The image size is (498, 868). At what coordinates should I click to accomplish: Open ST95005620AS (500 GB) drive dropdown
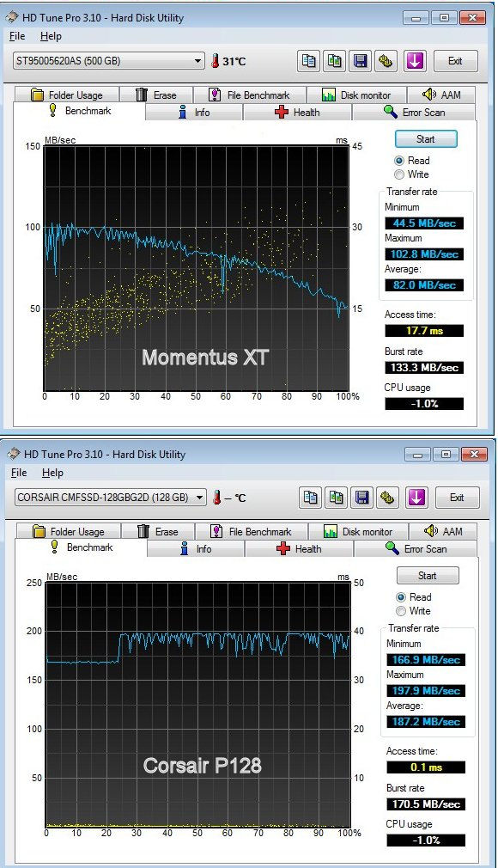click(x=109, y=61)
